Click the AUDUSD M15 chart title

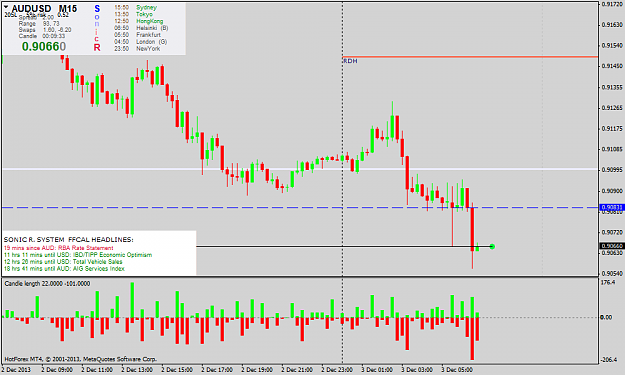pos(44,8)
